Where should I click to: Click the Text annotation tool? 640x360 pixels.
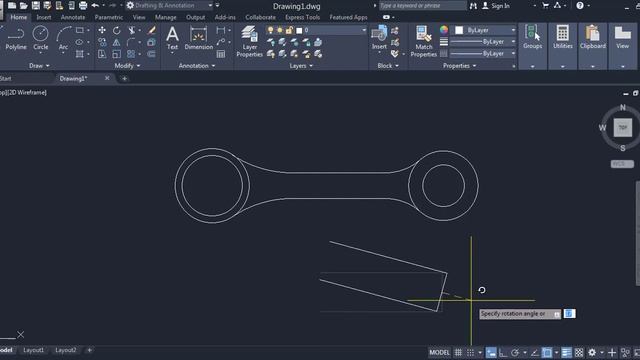[x=173, y=38]
